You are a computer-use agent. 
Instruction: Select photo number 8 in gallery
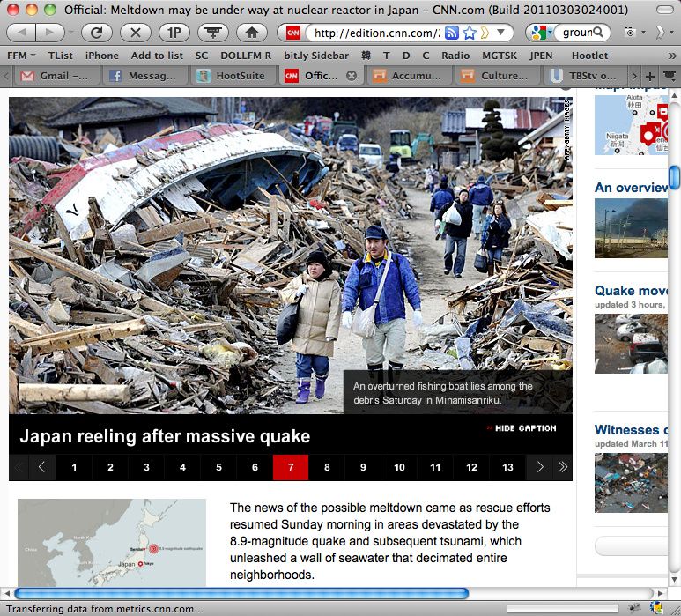(x=327, y=467)
